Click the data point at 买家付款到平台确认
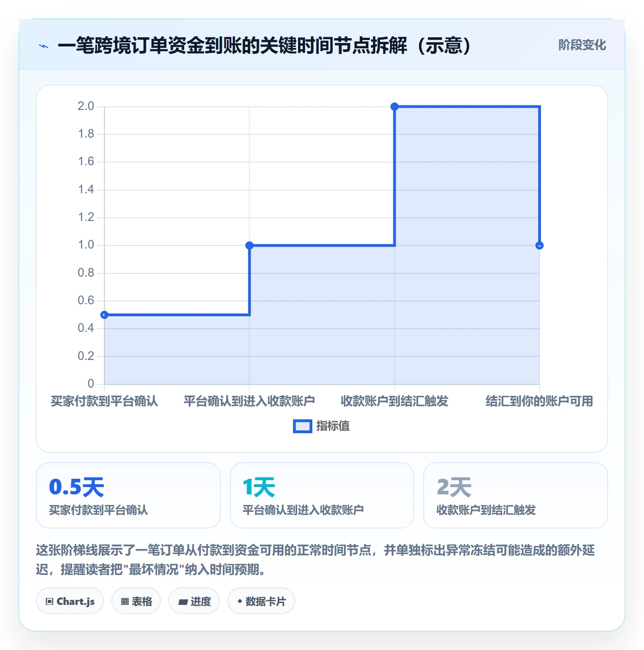Viewport: 644px width, 650px height. pos(104,315)
